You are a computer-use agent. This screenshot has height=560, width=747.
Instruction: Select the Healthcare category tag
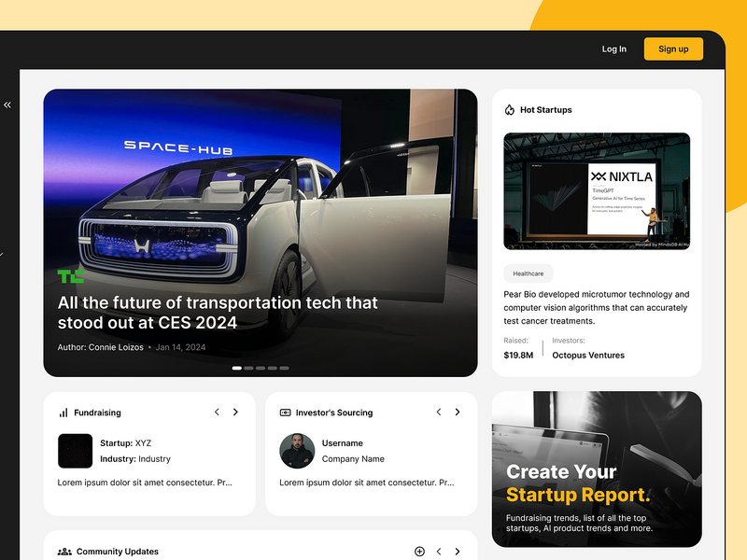tap(529, 273)
